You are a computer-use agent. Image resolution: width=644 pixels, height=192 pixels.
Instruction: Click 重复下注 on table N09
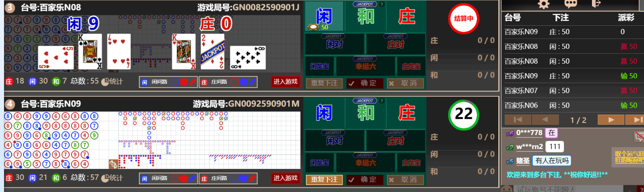coord(324,179)
